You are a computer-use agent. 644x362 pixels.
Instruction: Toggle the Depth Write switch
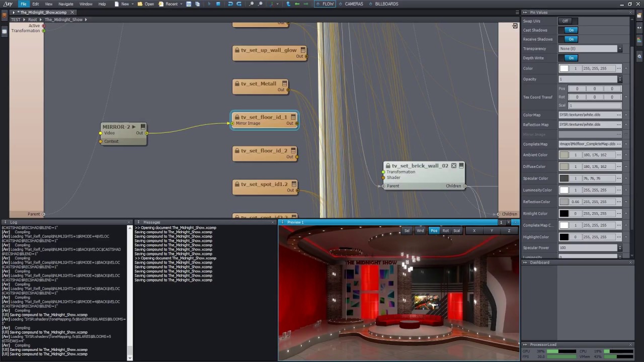coord(568,58)
